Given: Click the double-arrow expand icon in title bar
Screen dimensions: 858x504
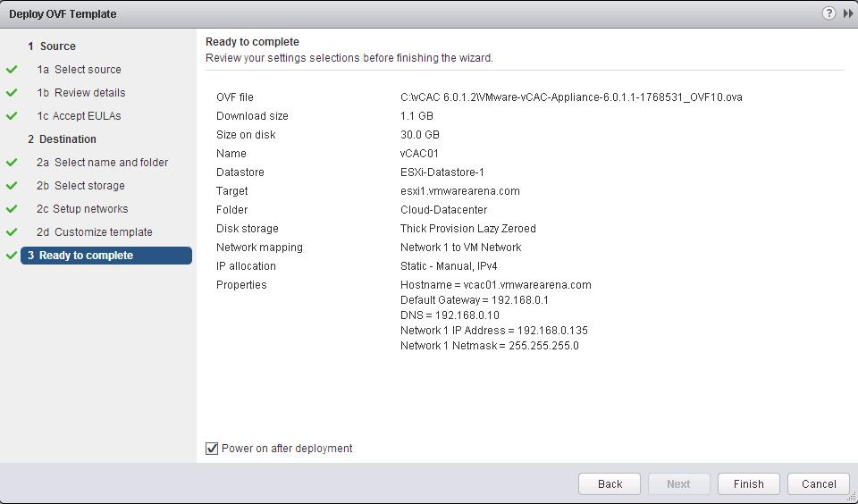Looking at the screenshot, I should tap(848, 13).
